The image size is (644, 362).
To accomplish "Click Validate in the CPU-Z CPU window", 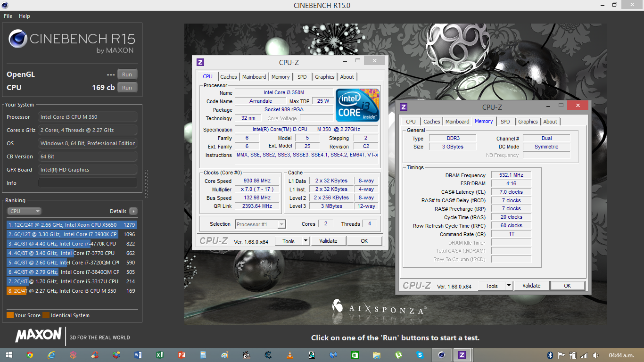I will (328, 241).
